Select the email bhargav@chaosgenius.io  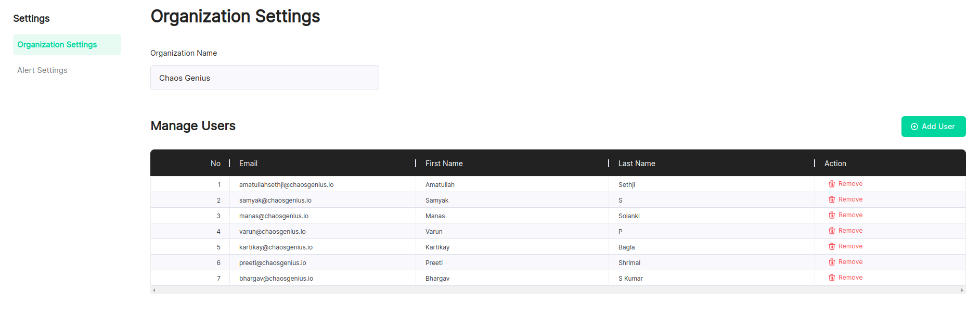tap(276, 279)
